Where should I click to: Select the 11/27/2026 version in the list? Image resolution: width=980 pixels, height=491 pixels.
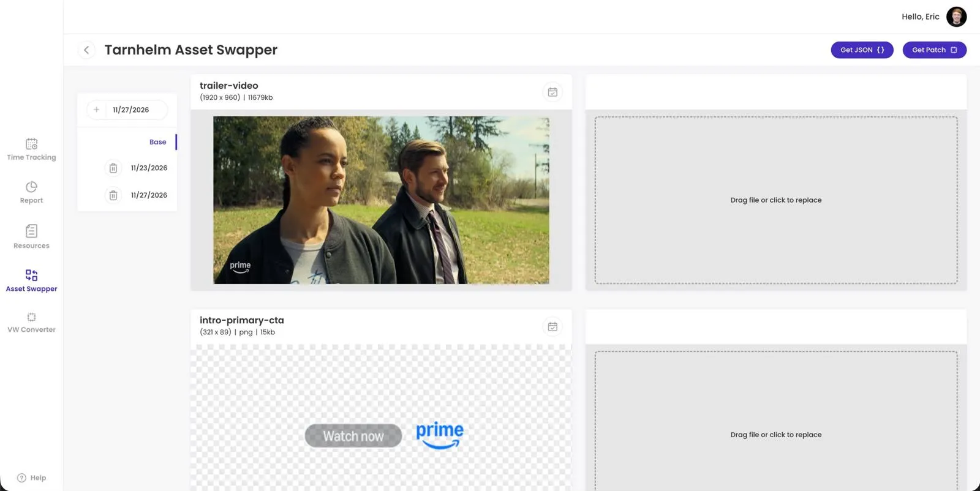click(149, 195)
